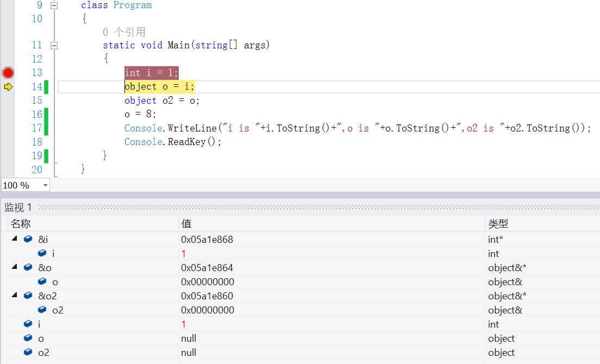Click the cube icon beside &o2
Screen dimensions: 600x364
click(28, 296)
